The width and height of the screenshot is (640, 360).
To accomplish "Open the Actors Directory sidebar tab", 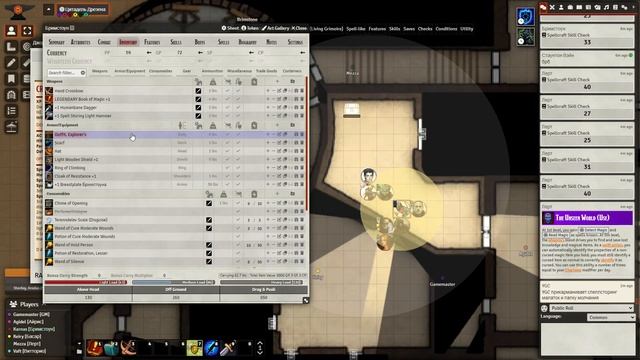I will (561, 7).
